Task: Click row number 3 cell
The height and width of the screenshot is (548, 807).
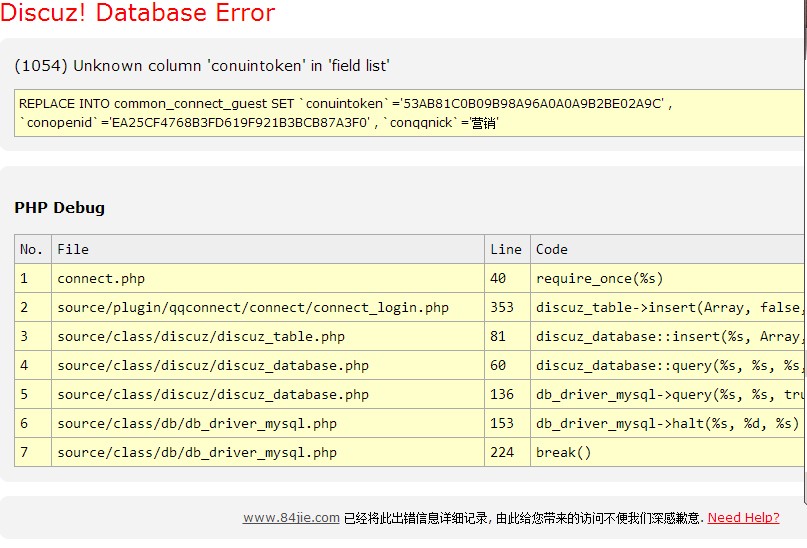Action: tap(33, 337)
